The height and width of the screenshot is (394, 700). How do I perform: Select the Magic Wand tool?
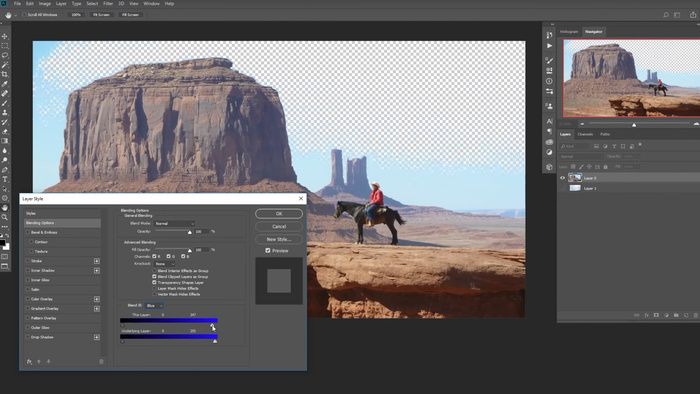(5, 65)
